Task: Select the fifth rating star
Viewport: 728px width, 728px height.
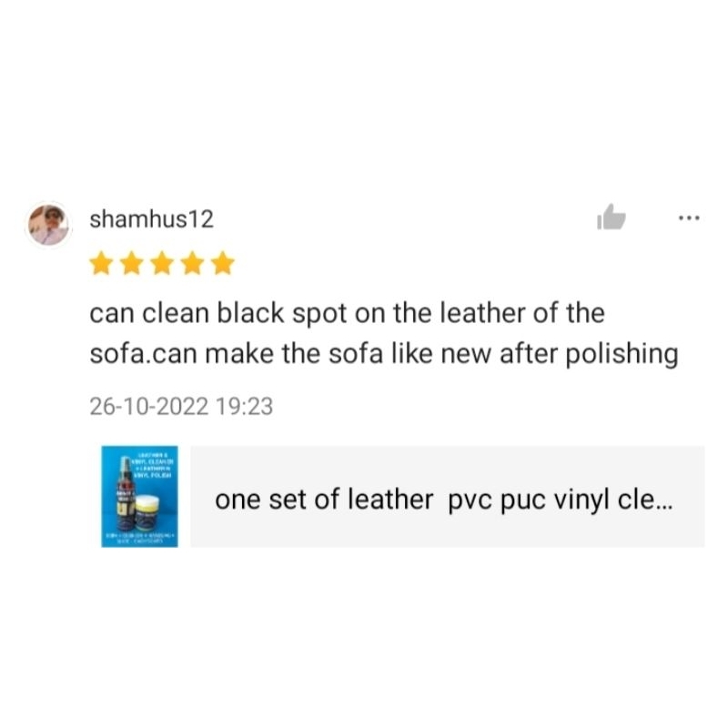Action: (223, 263)
